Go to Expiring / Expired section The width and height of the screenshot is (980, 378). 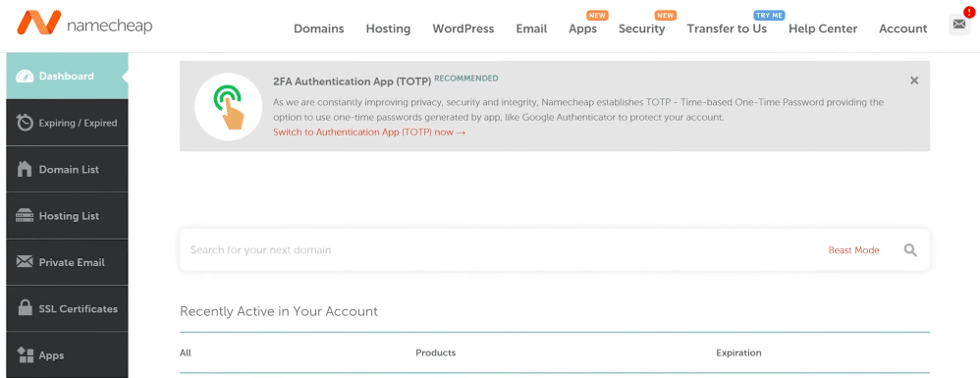[67, 123]
